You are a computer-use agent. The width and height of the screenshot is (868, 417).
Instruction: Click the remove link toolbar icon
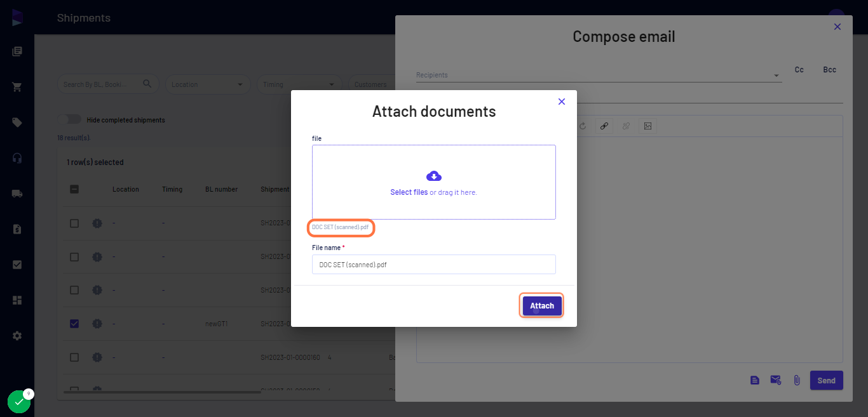pyautogui.click(x=626, y=126)
